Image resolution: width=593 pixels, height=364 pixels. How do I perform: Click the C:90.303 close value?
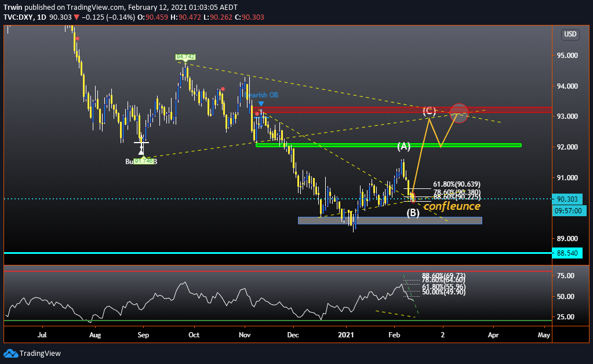coord(249,17)
